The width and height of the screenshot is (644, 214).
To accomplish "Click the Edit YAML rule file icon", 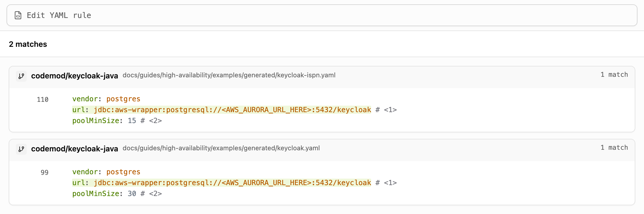I will [18, 15].
